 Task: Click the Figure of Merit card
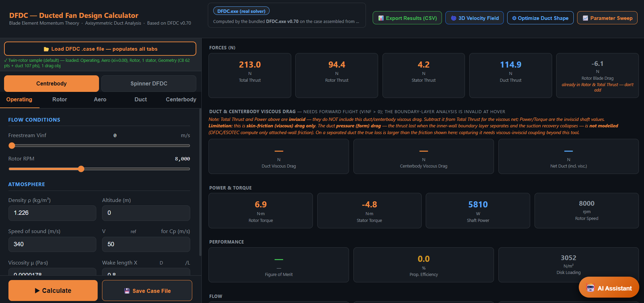point(279,265)
